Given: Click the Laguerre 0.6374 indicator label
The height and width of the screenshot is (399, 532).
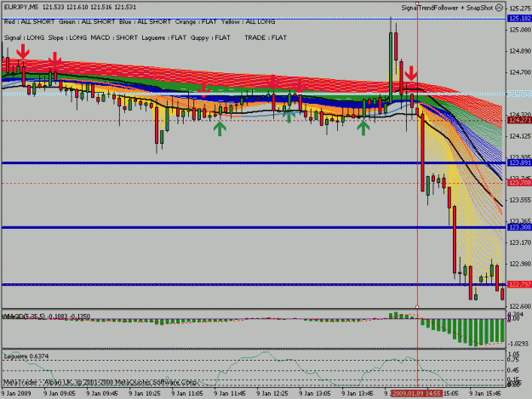Looking at the screenshot, I should click(26, 356).
